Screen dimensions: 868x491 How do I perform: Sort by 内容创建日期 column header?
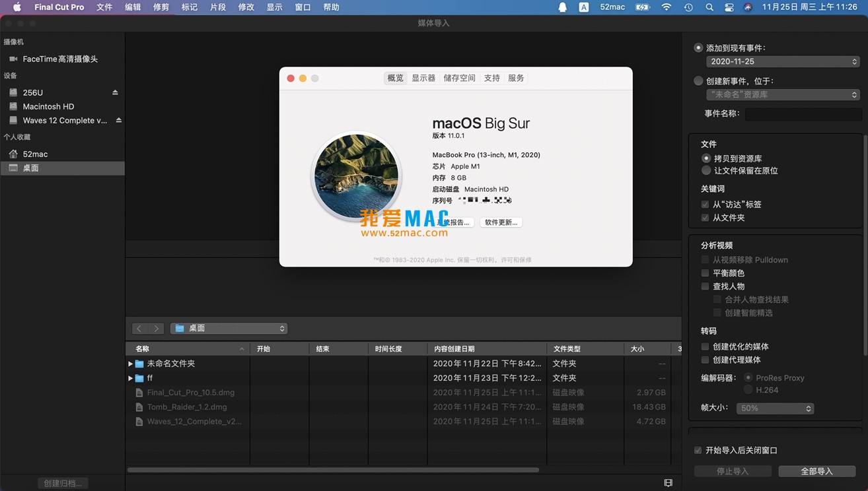pos(487,348)
